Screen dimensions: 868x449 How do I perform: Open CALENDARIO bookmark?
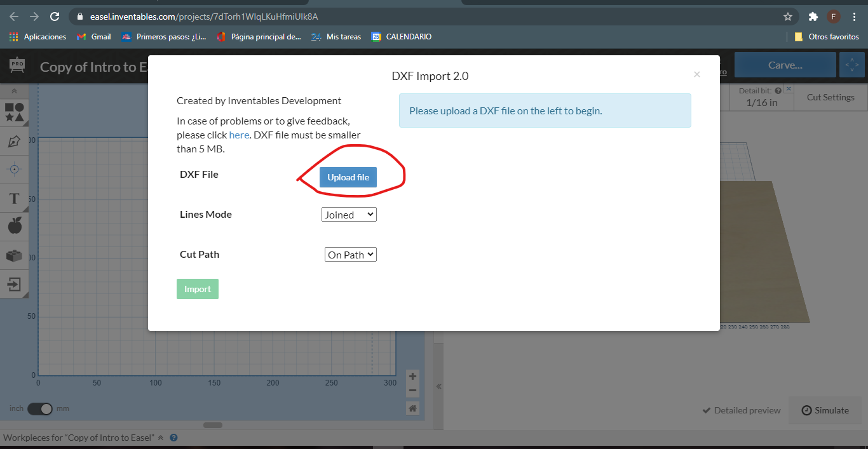pos(402,37)
